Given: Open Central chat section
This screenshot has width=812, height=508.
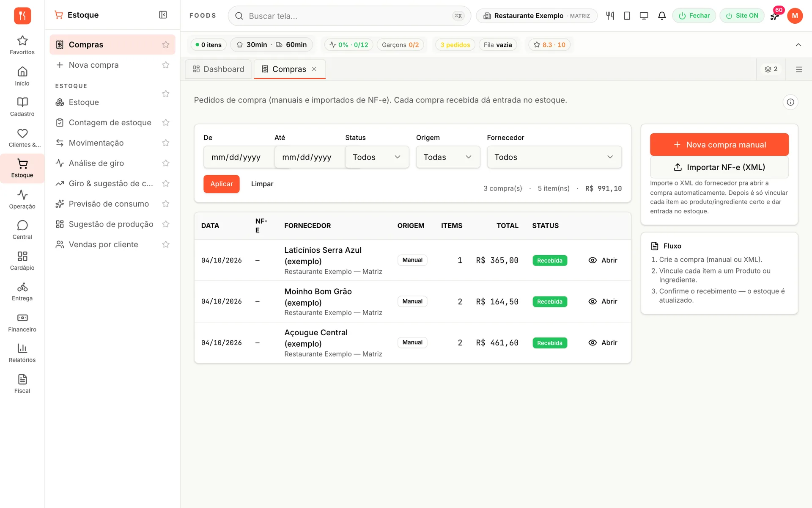Looking at the screenshot, I should 22,230.
